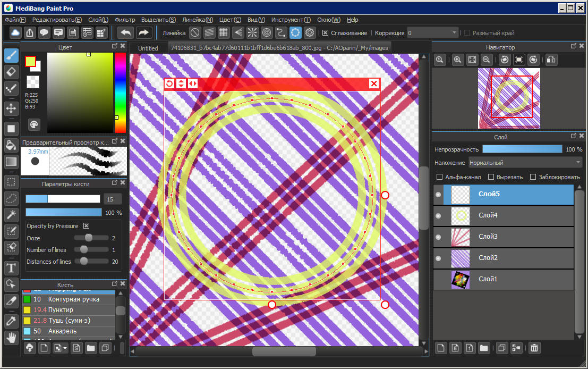This screenshot has height=369, width=588.
Task: Open the cloud icon in toolbar
Action: [15, 32]
